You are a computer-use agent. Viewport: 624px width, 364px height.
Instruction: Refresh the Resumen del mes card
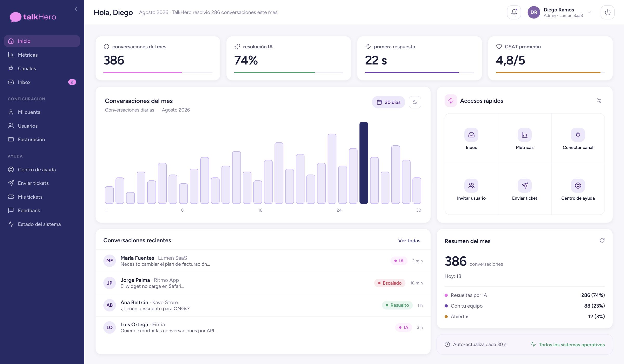[x=602, y=240]
